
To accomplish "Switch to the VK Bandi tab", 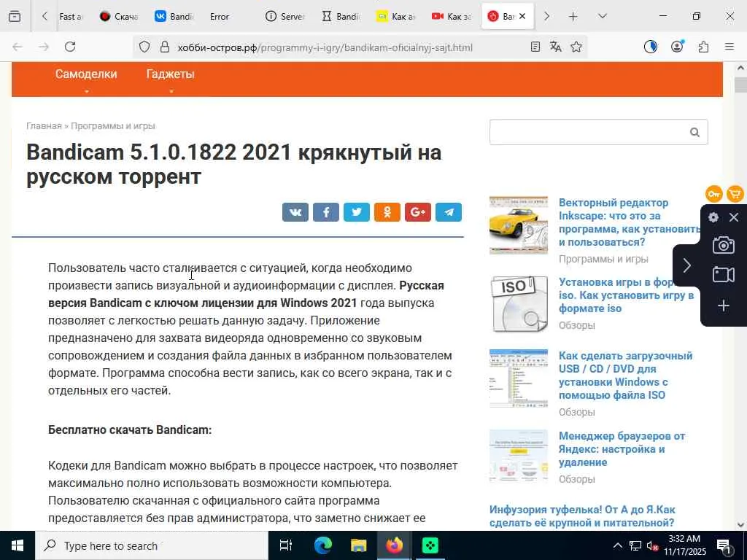I will (x=174, y=17).
